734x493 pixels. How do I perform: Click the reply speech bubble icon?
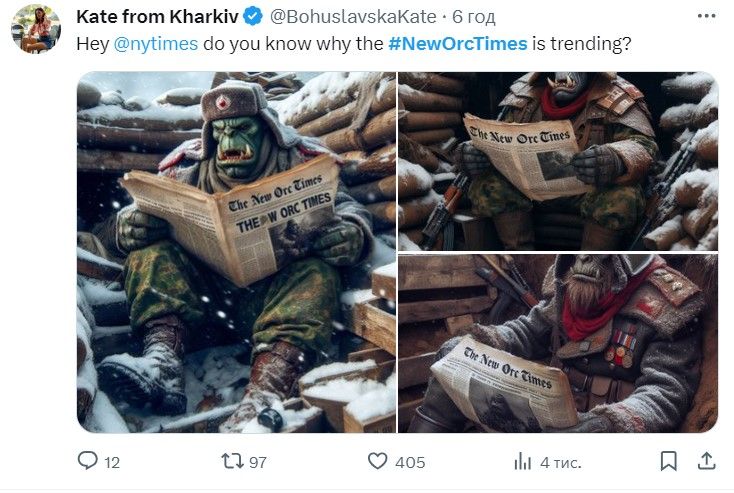(88, 461)
